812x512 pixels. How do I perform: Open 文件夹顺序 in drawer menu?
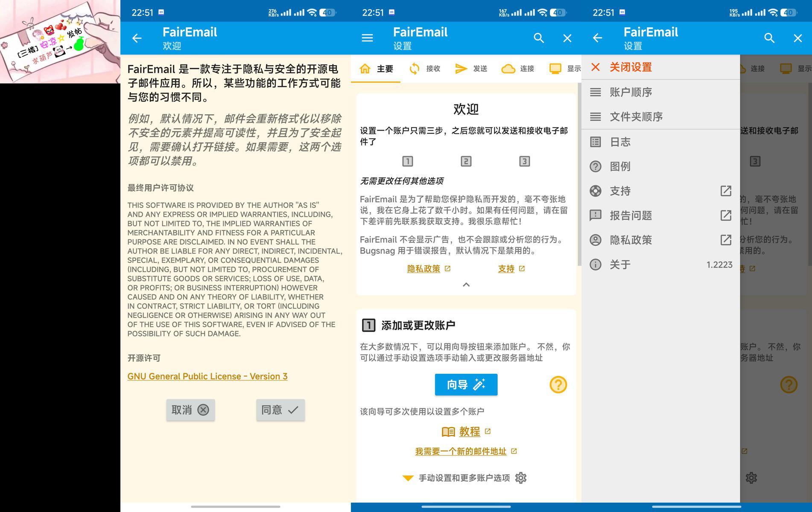(661, 116)
